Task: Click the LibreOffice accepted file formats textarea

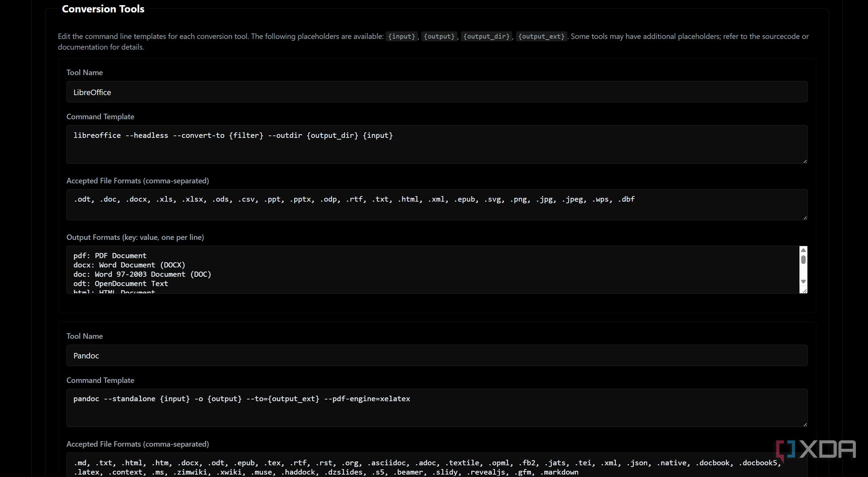Action: pos(353,199)
